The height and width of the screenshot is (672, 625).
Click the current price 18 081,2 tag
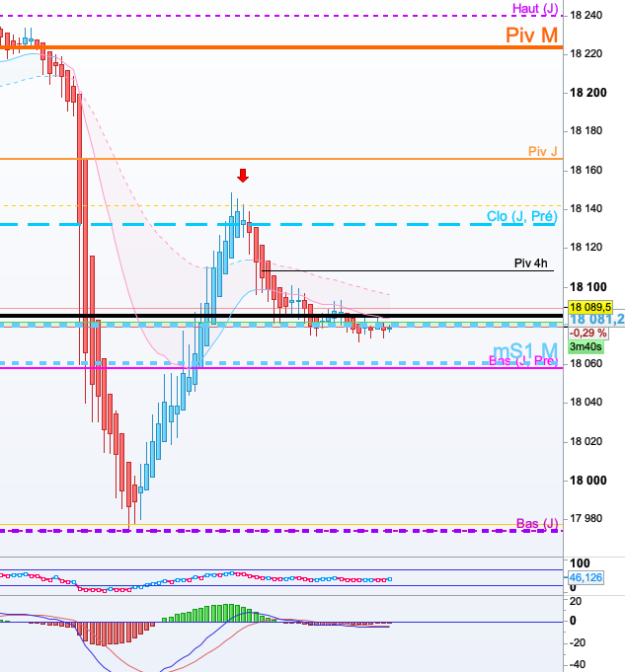[596, 319]
